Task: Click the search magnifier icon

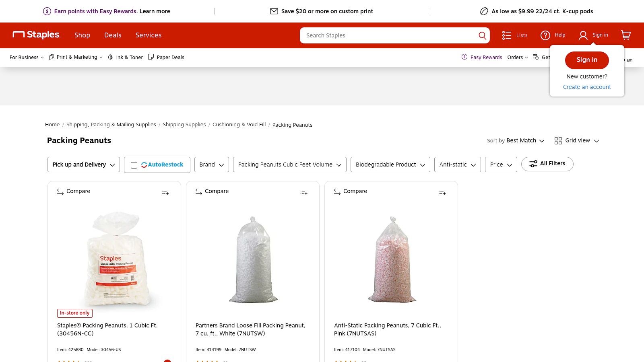Action: [482, 35]
